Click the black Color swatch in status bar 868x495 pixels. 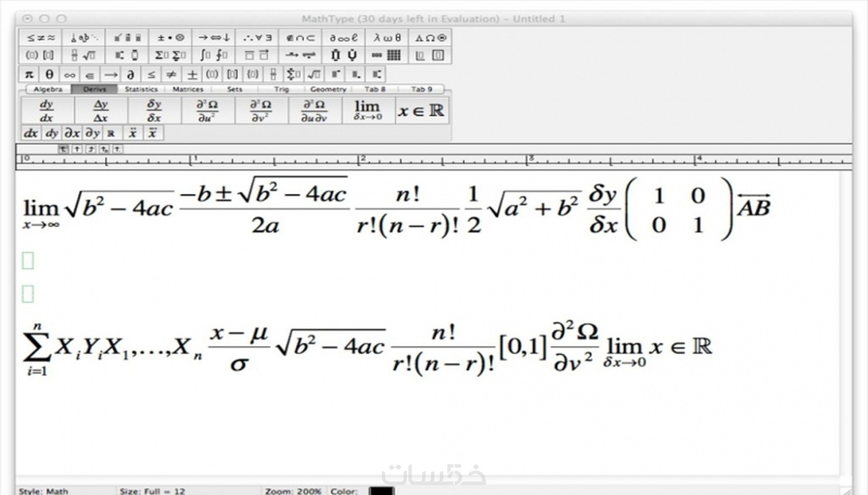click(x=381, y=491)
